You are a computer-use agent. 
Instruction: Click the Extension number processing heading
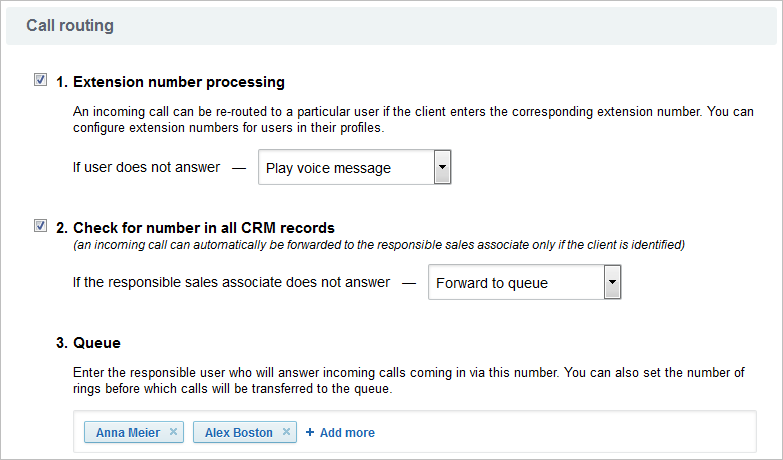coord(179,81)
